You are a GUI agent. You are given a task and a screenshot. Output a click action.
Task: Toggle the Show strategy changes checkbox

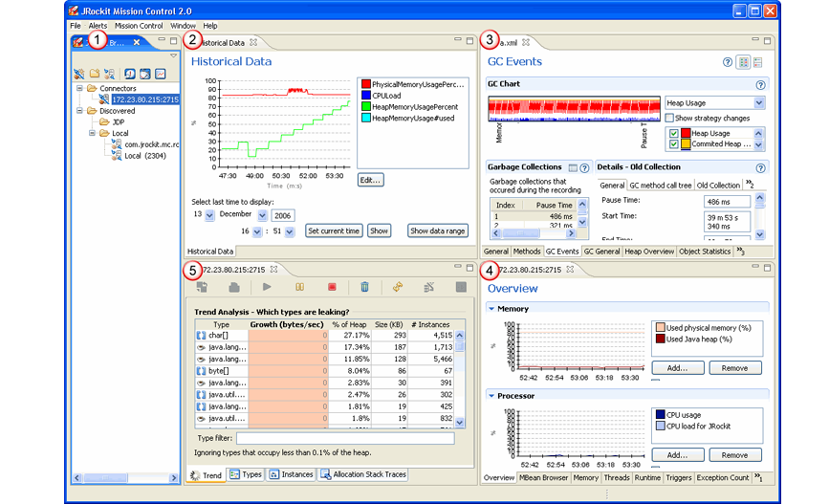click(x=670, y=118)
